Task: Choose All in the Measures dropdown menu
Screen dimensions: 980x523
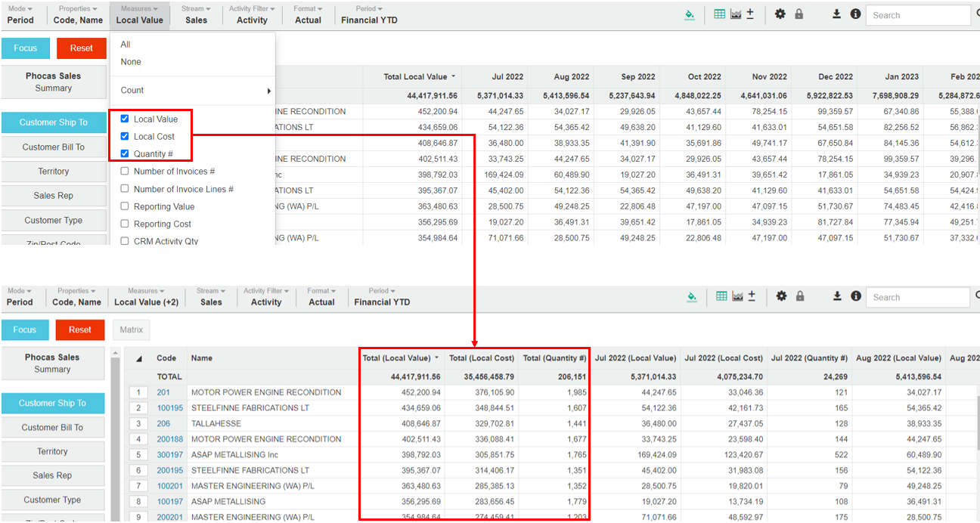Action: (x=126, y=45)
